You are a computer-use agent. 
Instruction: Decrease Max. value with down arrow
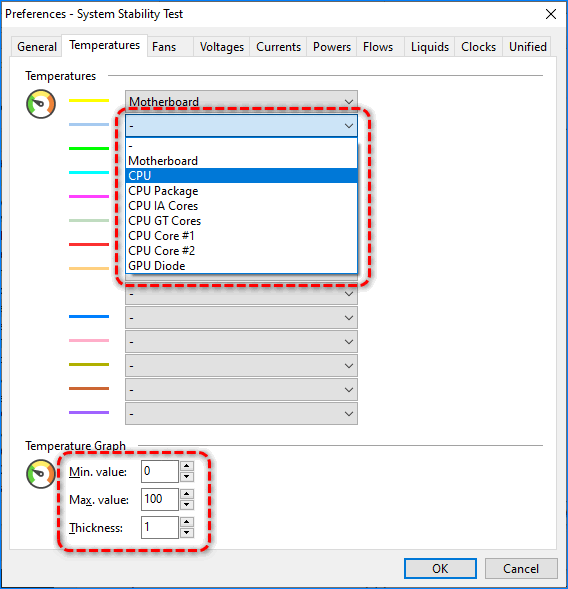coord(187,505)
